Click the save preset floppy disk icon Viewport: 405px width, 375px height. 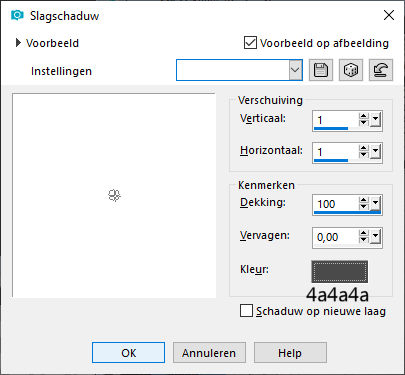coord(321,70)
